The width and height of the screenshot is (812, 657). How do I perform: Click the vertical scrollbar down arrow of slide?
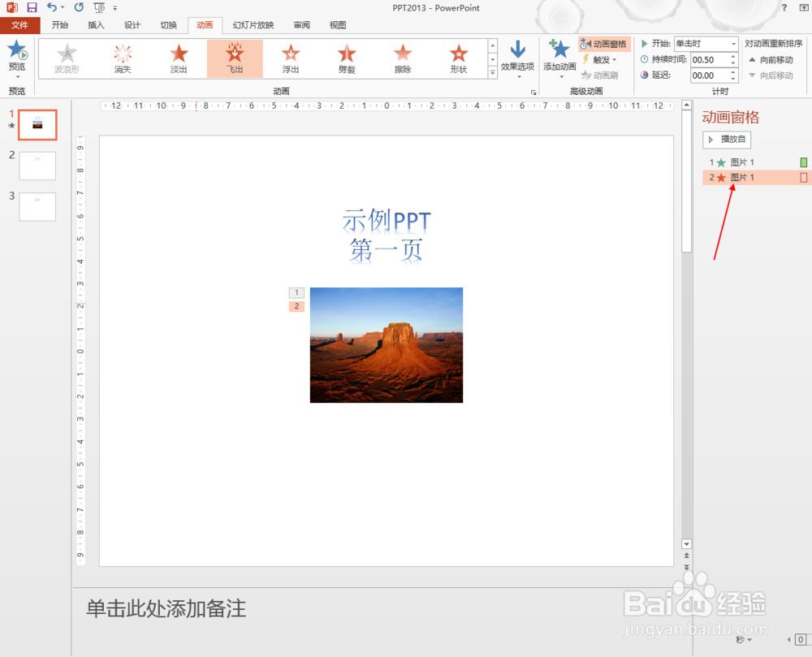(687, 543)
